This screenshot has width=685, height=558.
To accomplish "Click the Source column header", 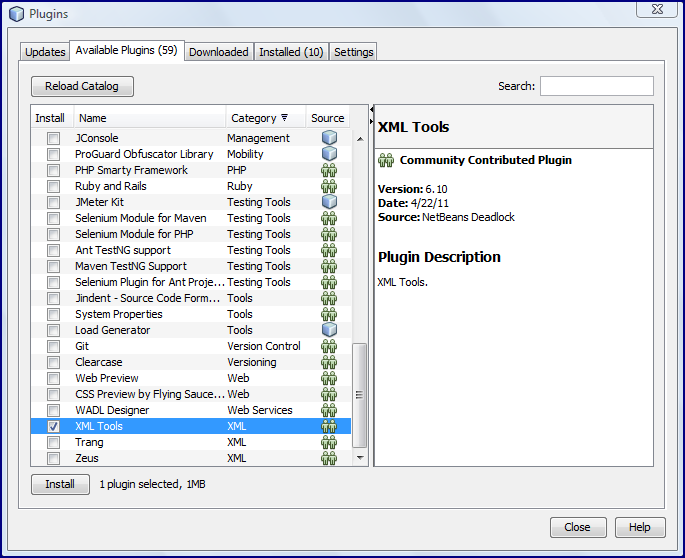I will pyautogui.click(x=328, y=118).
